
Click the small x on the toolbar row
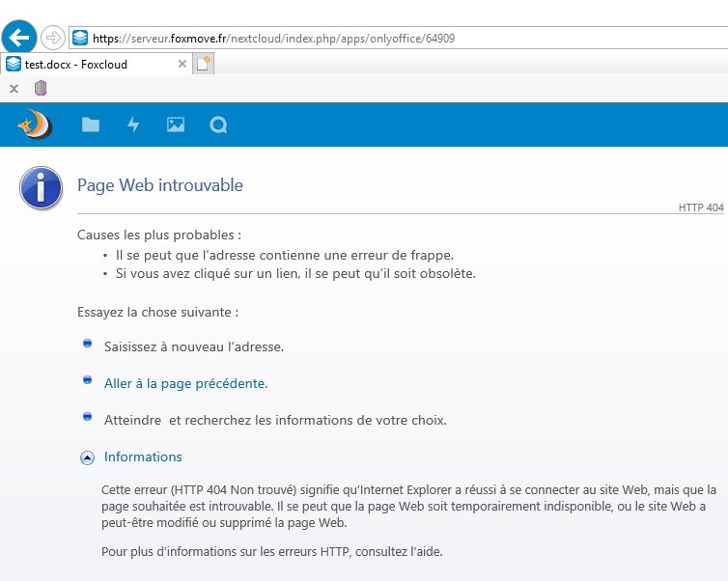[x=14, y=88]
